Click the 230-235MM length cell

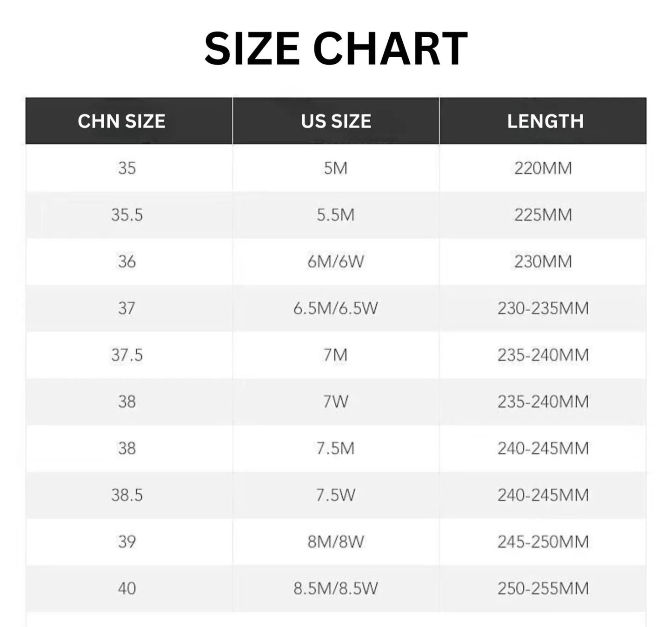[x=543, y=308]
